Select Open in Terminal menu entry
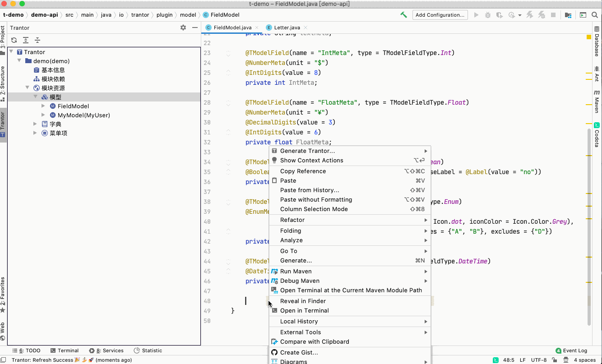This screenshot has width=602, height=364. pos(350,311)
